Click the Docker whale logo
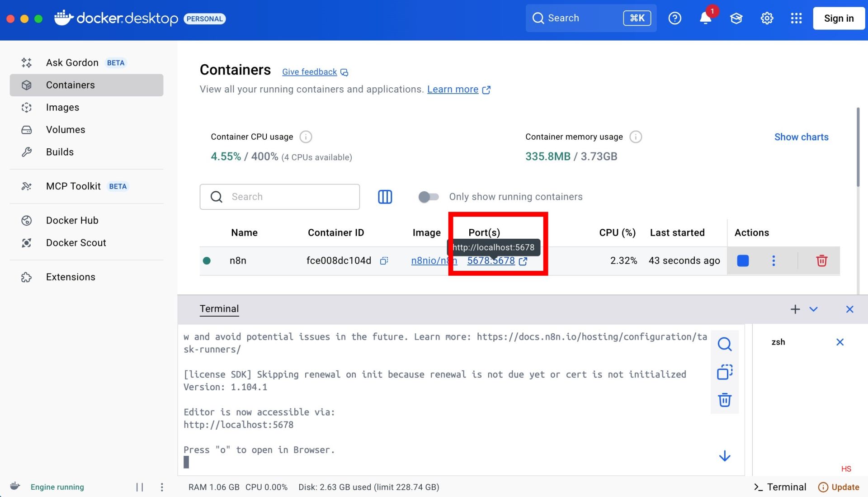868x497 pixels. click(63, 18)
